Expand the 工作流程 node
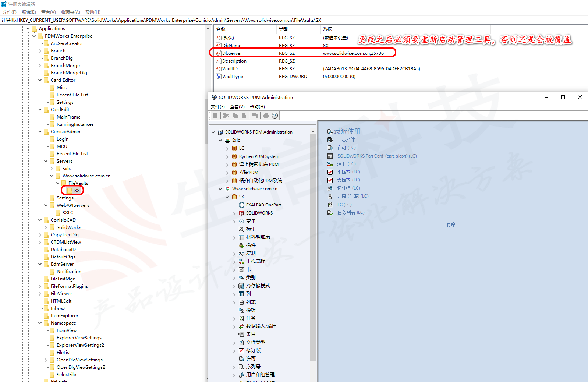 pos(234,262)
